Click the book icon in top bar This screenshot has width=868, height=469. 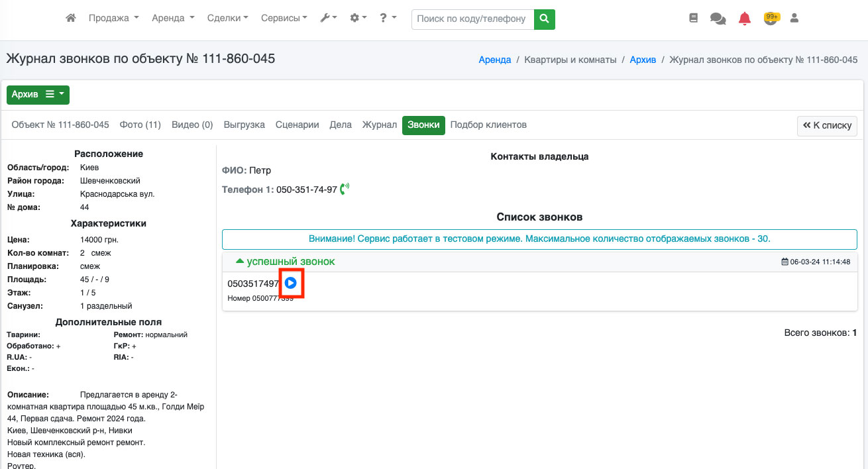[x=694, y=19]
